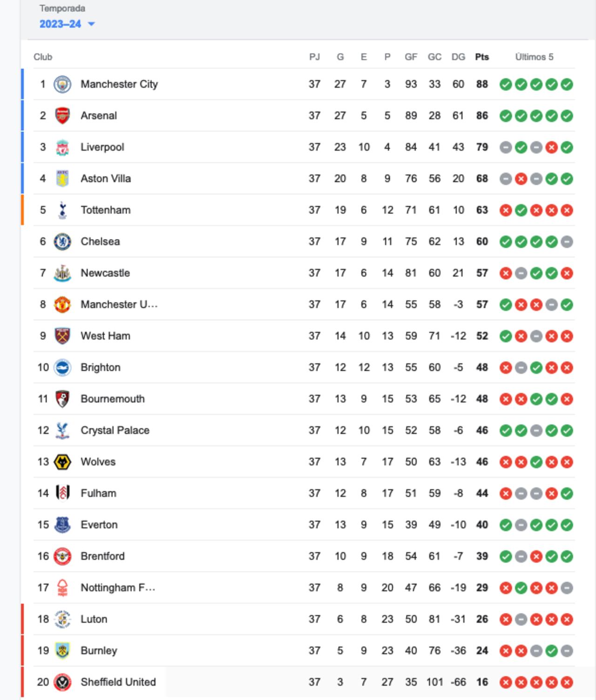Click the dropdown arrow next to 2023–24
The width and height of the screenshot is (596, 700).
click(x=92, y=23)
